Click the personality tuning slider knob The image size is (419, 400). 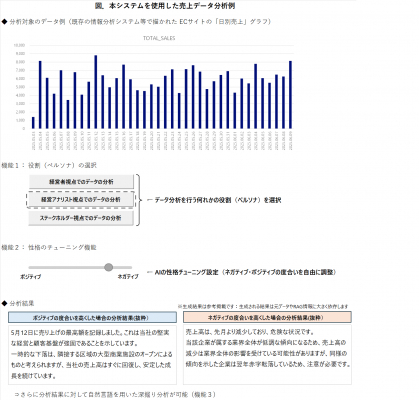(x=108, y=267)
